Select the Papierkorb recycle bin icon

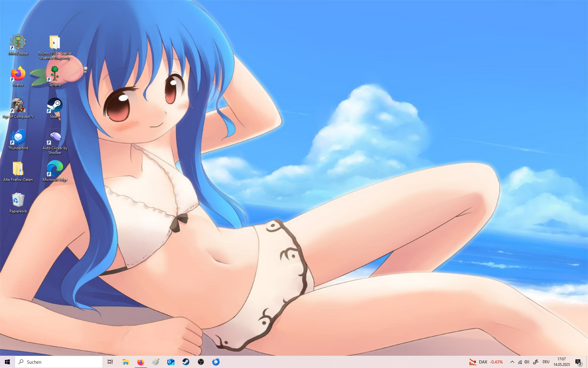point(18,203)
